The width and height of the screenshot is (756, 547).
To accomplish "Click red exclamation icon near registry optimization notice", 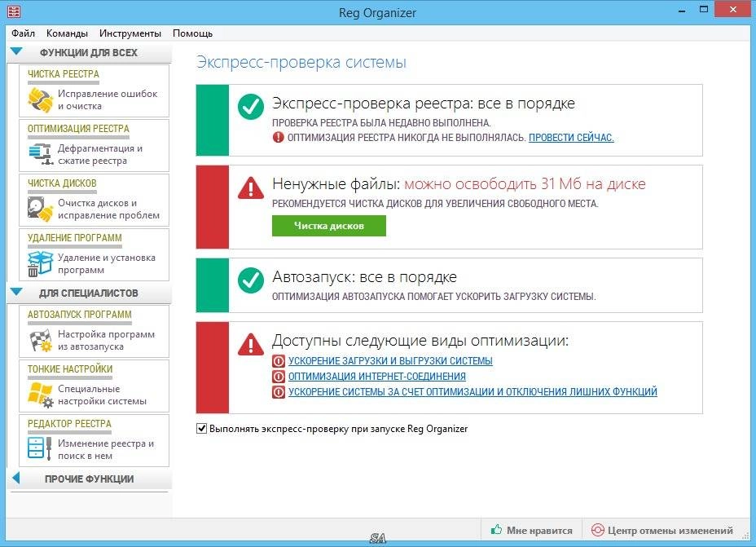I will tap(278, 138).
